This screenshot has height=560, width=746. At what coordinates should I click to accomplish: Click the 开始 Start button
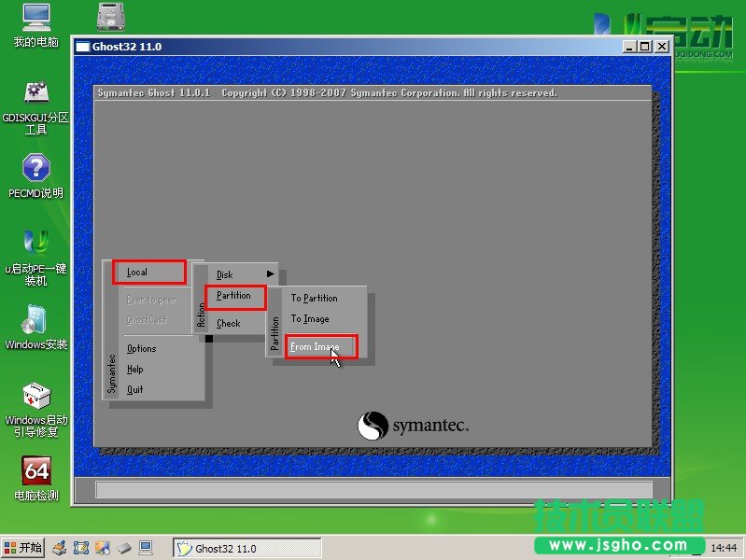(x=23, y=548)
